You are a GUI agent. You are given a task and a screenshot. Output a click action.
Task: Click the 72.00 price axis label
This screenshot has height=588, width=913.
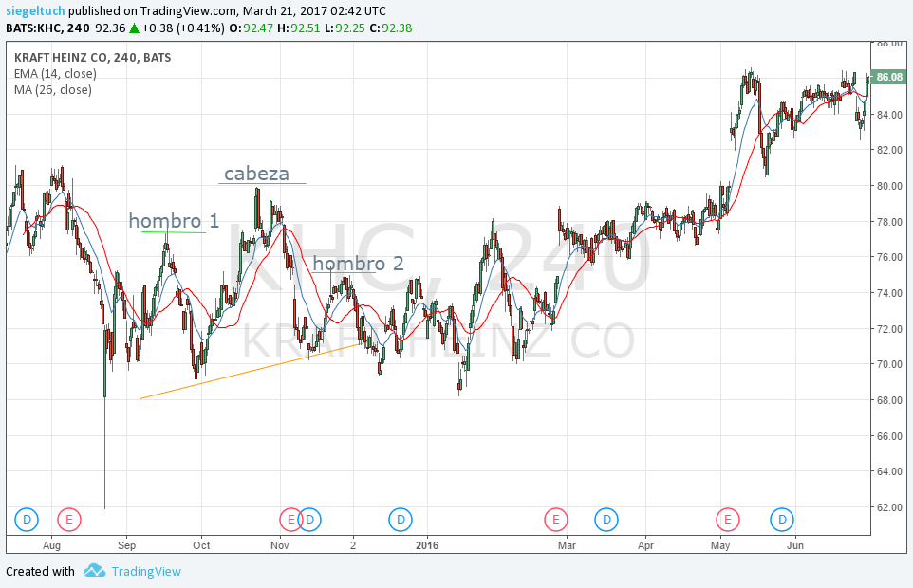889,328
